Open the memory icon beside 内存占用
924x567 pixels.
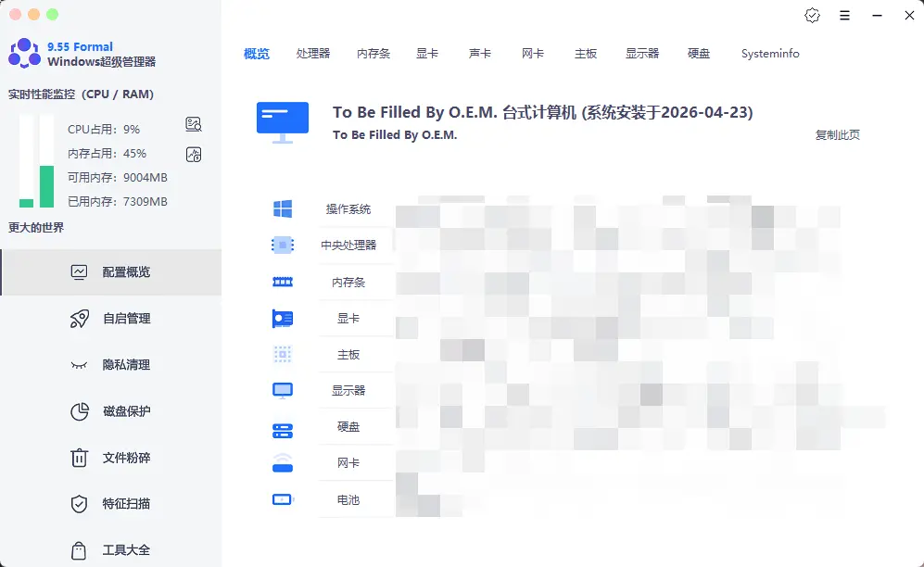point(194,155)
